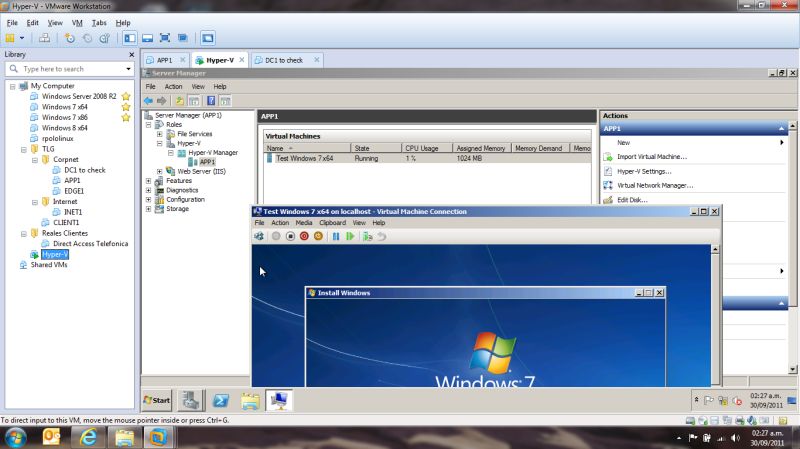Click inside the library search field
The width and height of the screenshot is (800, 449).
(69, 69)
